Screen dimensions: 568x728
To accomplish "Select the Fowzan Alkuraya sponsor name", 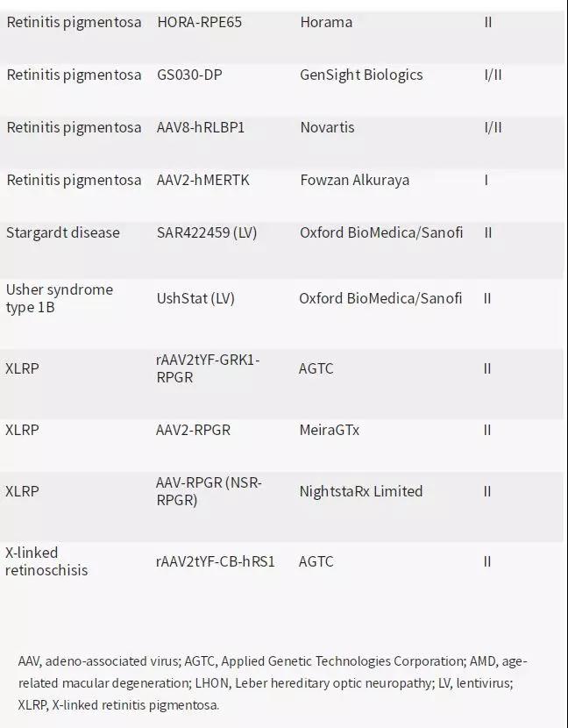I will tap(354, 180).
